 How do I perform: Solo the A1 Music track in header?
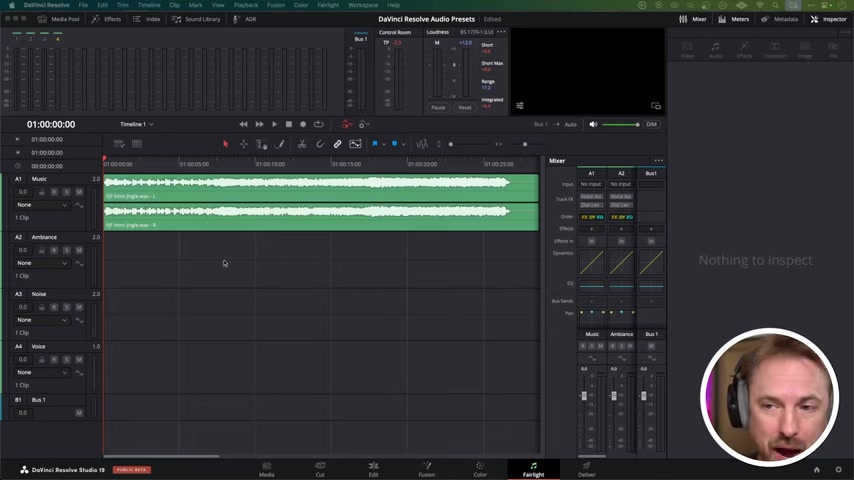(x=66, y=192)
